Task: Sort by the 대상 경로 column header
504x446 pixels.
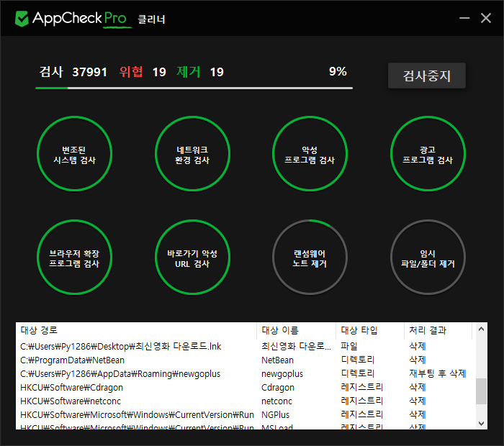Action: pos(136,330)
